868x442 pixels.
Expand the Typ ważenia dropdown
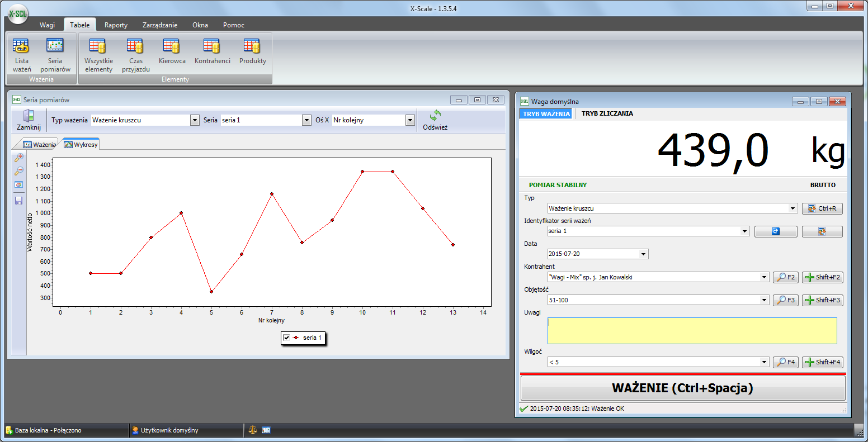[x=195, y=120]
